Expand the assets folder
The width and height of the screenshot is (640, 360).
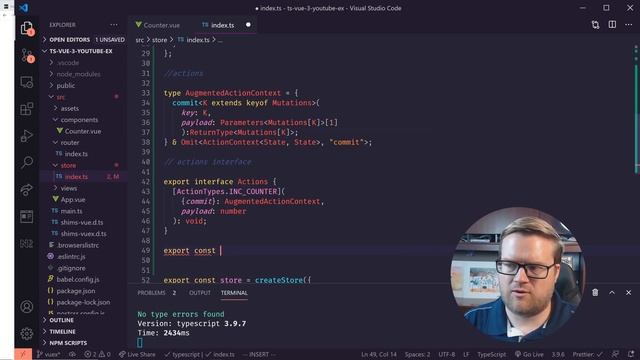pos(83,108)
